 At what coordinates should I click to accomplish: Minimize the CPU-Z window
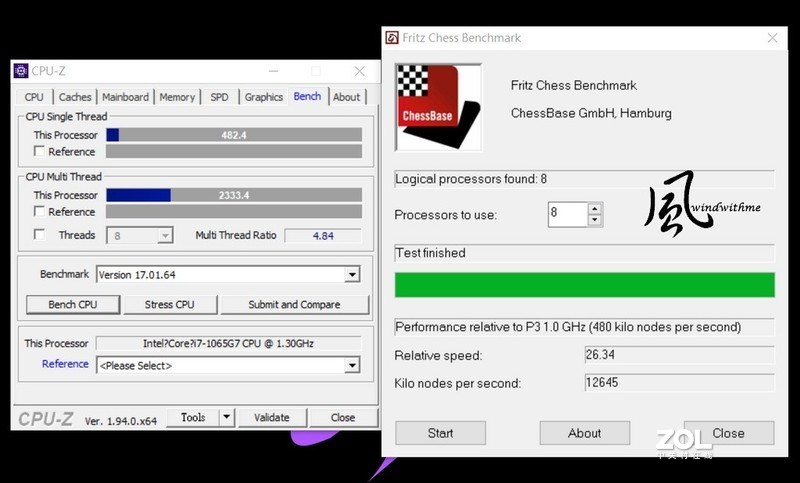click(x=273, y=71)
